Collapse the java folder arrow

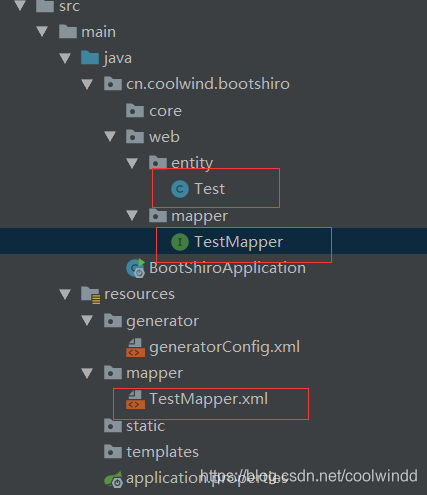click(x=65, y=58)
